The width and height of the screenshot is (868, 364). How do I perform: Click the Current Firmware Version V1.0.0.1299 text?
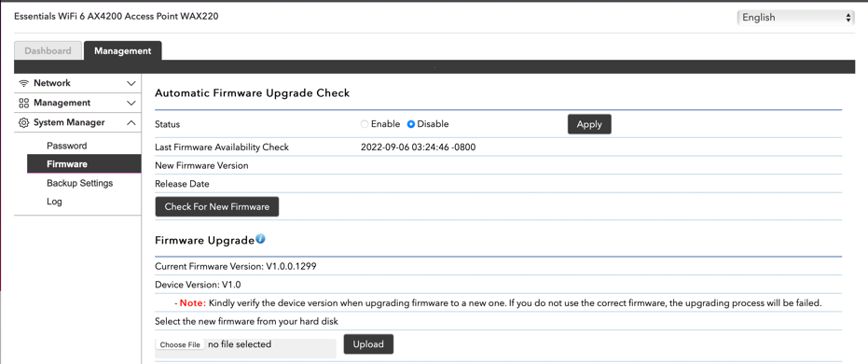[x=236, y=267]
